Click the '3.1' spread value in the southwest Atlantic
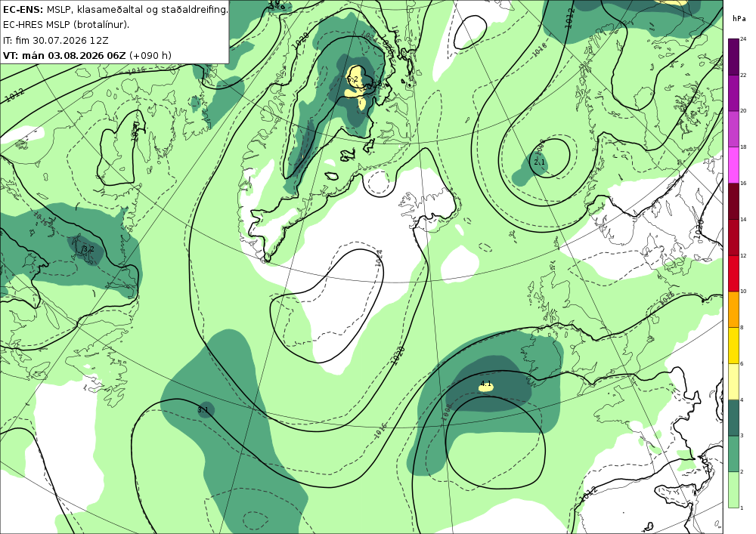The height and width of the screenshot is (534, 756). 203,410
